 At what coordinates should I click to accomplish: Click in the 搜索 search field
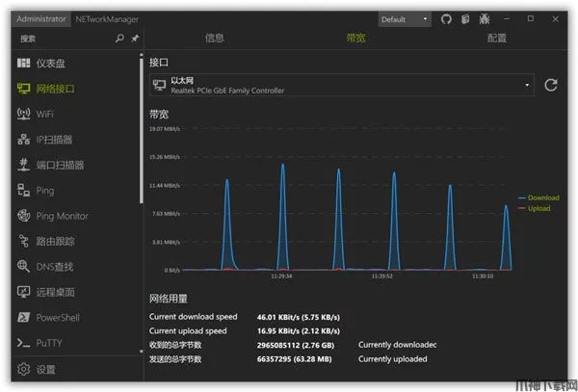[x=63, y=39]
